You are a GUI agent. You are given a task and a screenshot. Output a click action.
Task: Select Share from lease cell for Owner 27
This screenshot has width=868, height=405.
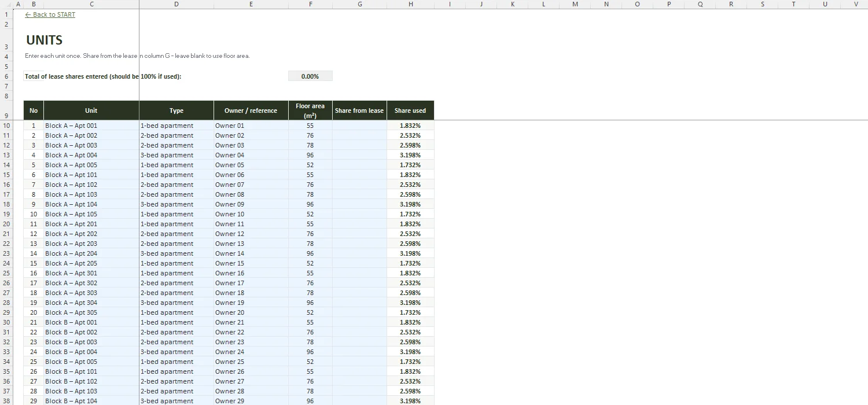[359, 381]
